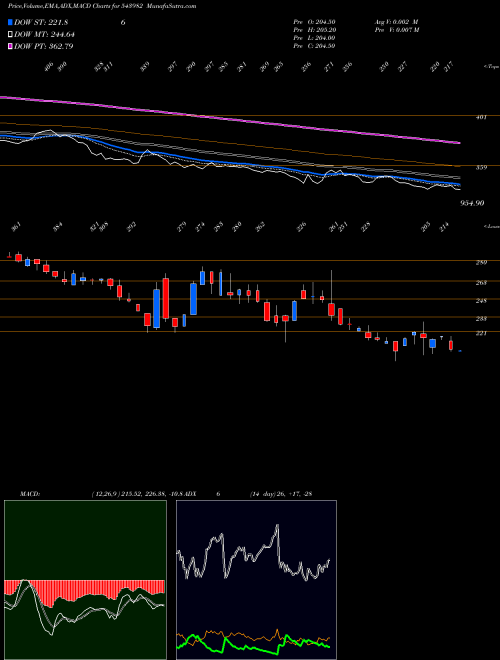The width and height of the screenshot is (500, 660).
Task: Click the 248 candlestick axis label
Action: click(x=481, y=301)
